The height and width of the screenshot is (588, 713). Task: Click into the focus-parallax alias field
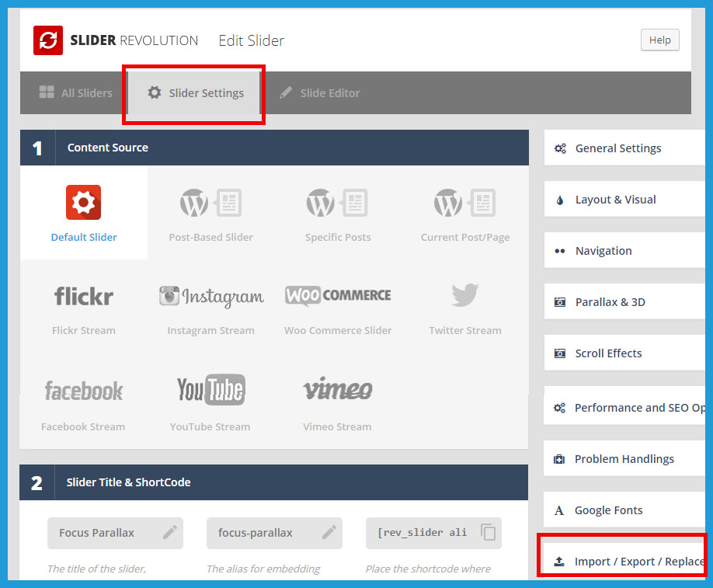point(274,533)
